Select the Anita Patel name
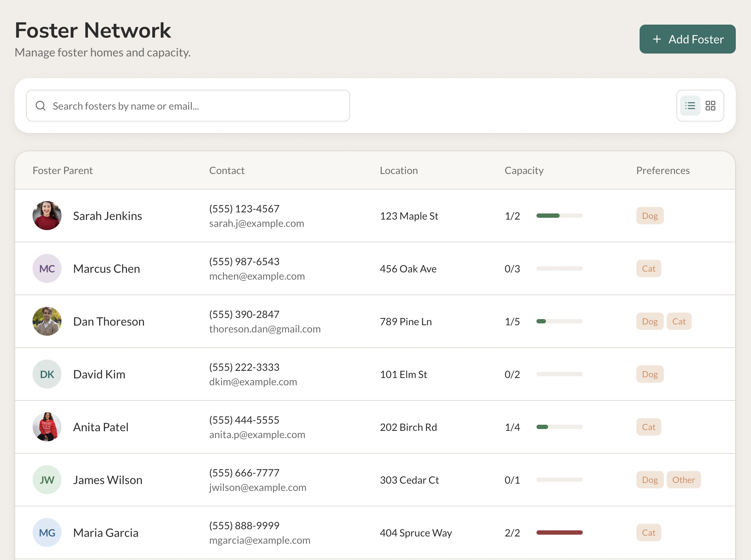 click(101, 427)
